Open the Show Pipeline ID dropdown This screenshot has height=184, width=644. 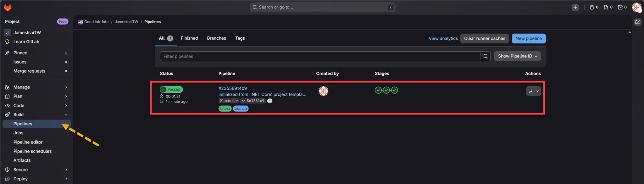click(517, 56)
